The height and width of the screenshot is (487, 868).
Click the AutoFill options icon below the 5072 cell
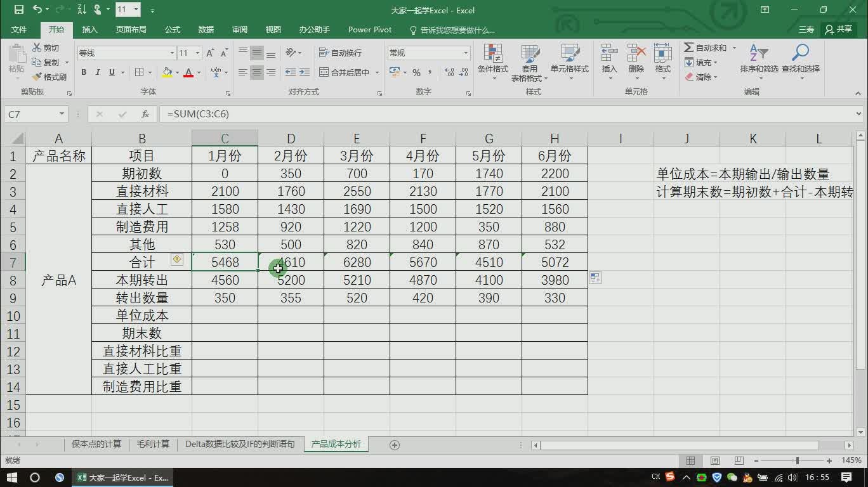(x=595, y=278)
